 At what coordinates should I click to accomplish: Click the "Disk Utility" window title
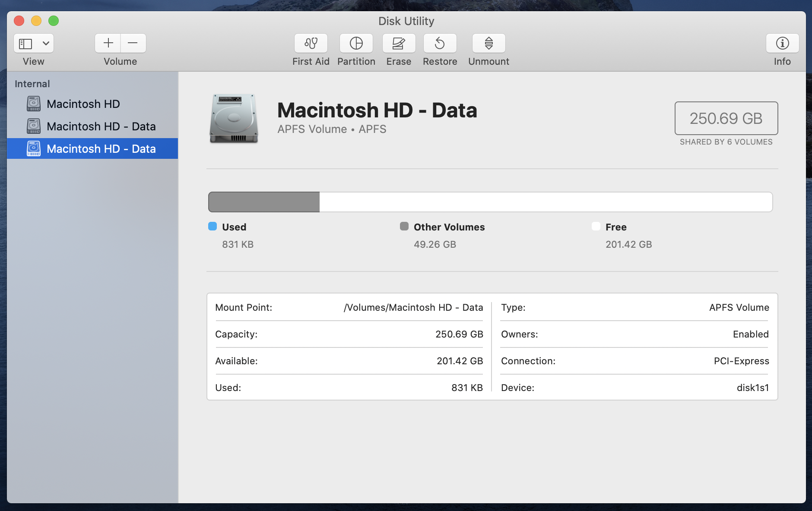(406, 21)
